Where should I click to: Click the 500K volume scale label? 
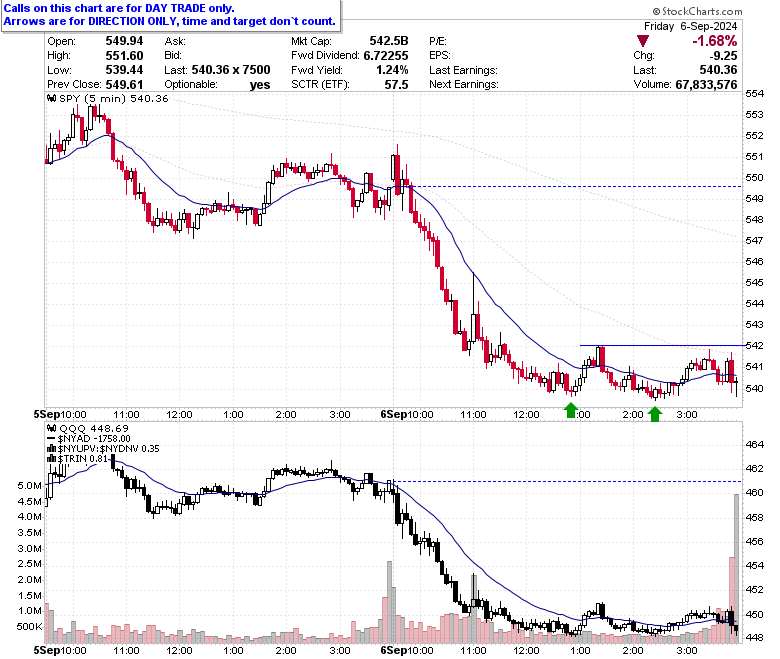click(x=29, y=626)
